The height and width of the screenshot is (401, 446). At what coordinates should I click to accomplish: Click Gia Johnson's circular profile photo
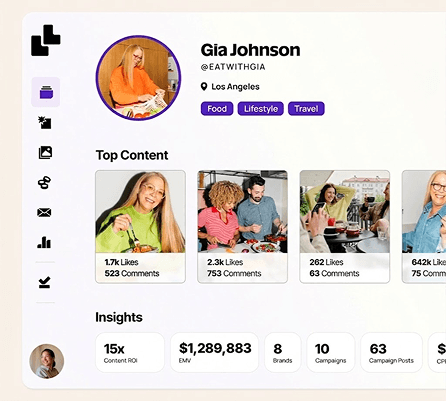point(138,78)
